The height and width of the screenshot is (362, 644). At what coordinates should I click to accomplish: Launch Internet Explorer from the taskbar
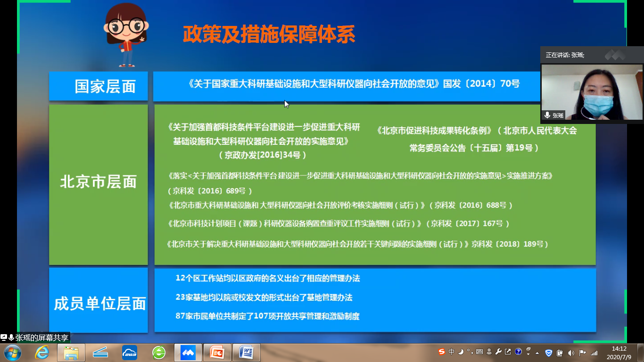[42, 353]
